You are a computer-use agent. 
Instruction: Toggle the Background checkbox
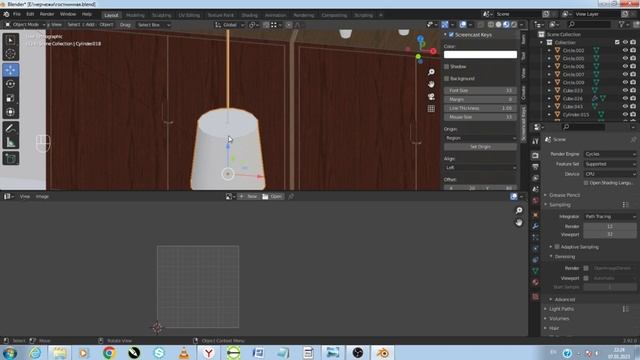pyautogui.click(x=447, y=78)
